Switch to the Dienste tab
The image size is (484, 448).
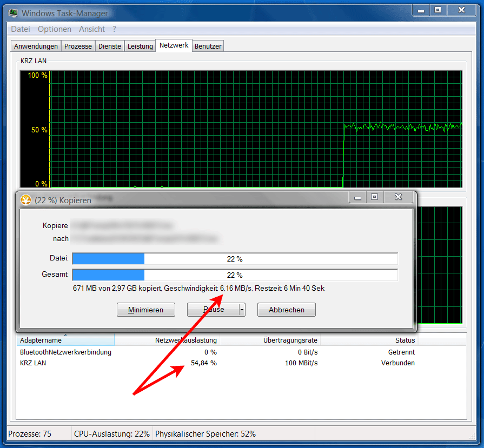click(110, 46)
